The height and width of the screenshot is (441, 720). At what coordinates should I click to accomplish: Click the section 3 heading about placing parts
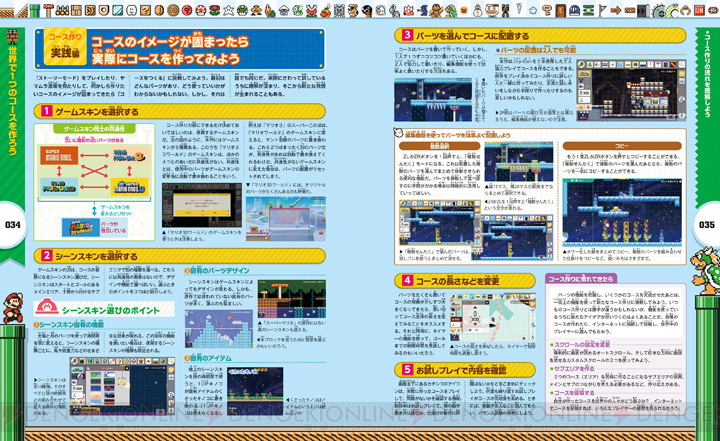click(x=540, y=35)
